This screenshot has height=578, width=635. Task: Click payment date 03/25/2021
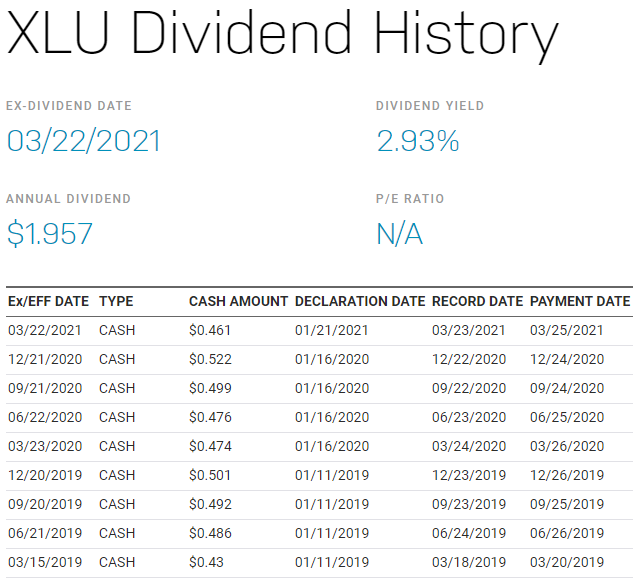click(567, 331)
